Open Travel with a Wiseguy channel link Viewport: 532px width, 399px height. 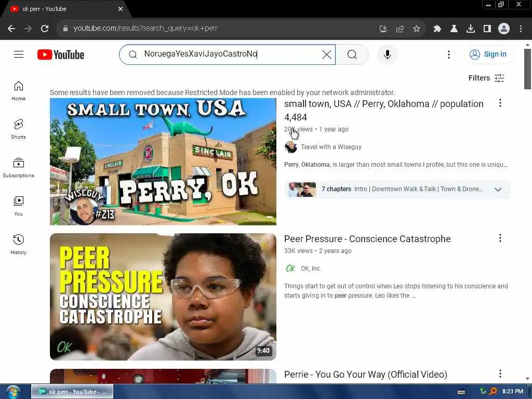[x=331, y=147]
